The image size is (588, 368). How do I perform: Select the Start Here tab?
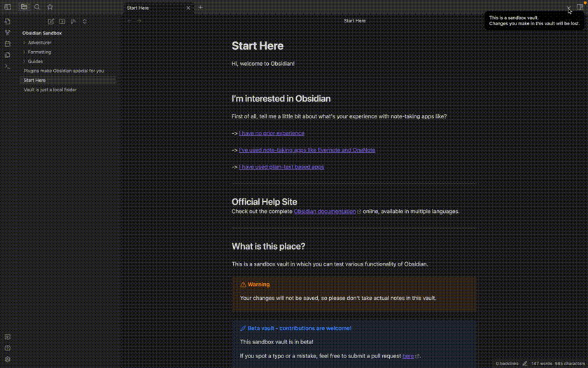tap(159, 8)
